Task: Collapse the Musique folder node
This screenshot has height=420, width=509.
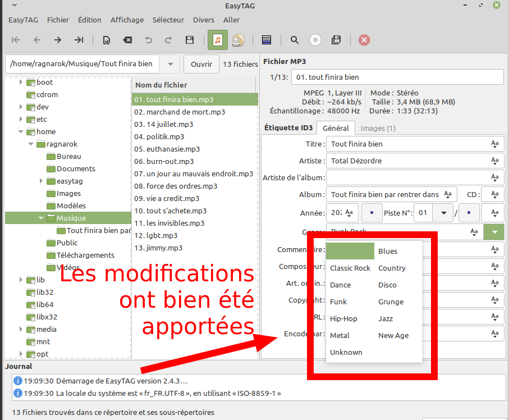Action: pos(41,218)
